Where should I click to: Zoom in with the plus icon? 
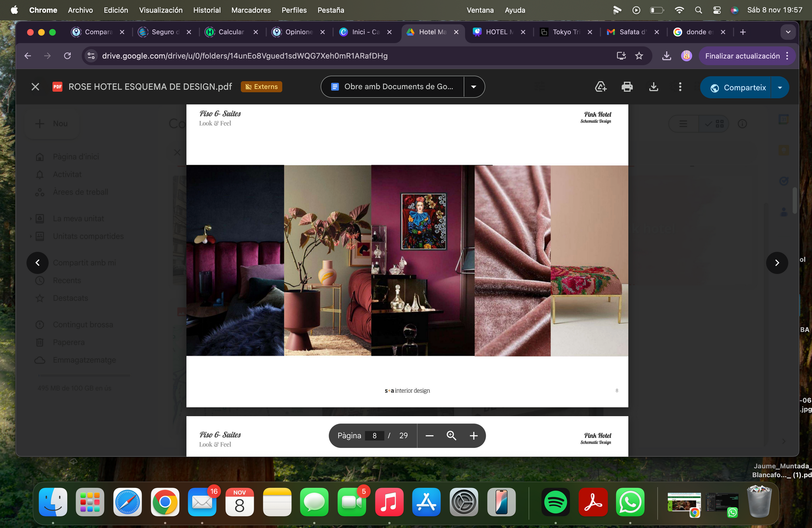click(x=474, y=436)
